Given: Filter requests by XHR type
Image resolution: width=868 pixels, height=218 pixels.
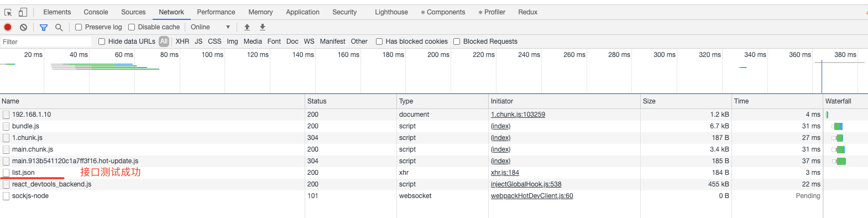Looking at the screenshot, I should 182,41.
